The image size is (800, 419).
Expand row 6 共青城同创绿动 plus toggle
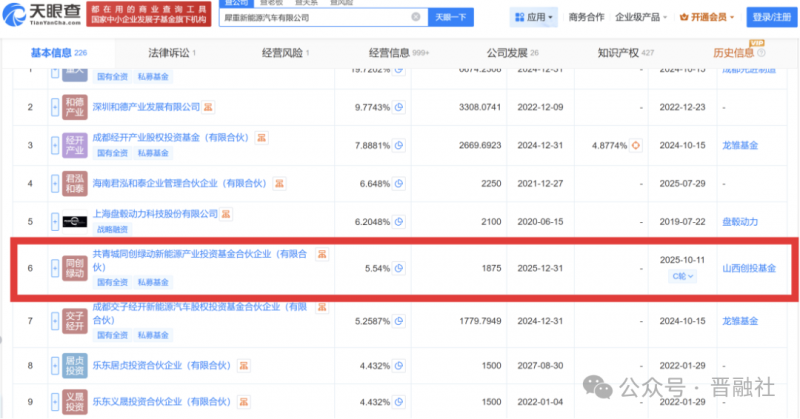coord(55,268)
